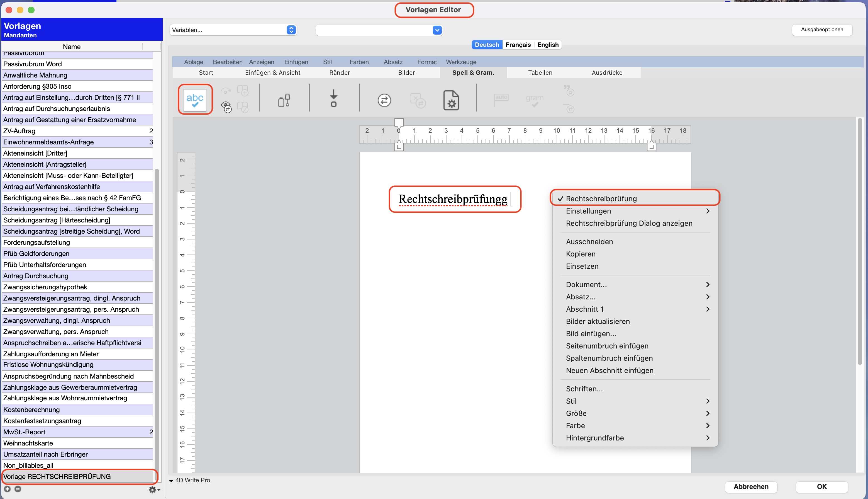Screen dimensions: 868x499
Task: Select English language
Action: click(547, 45)
